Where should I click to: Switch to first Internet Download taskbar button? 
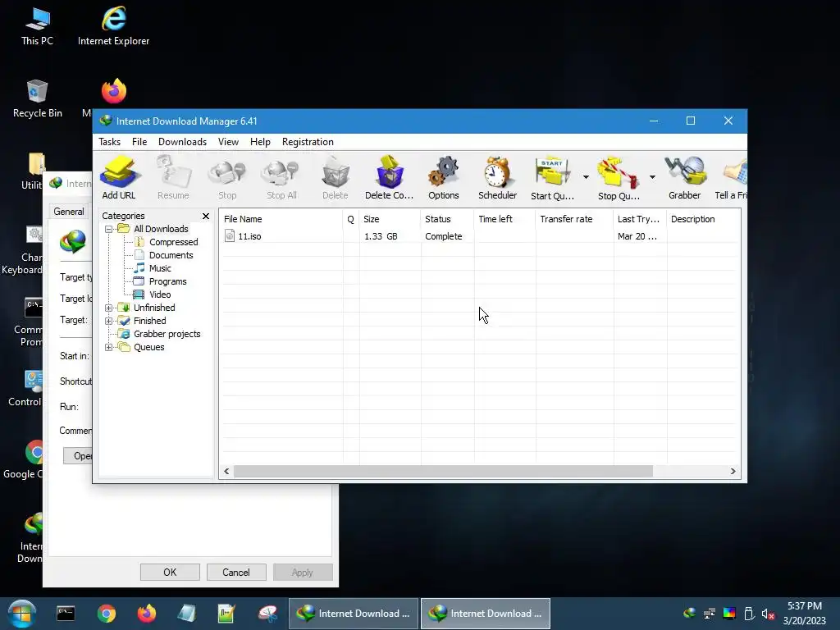[354, 614]
